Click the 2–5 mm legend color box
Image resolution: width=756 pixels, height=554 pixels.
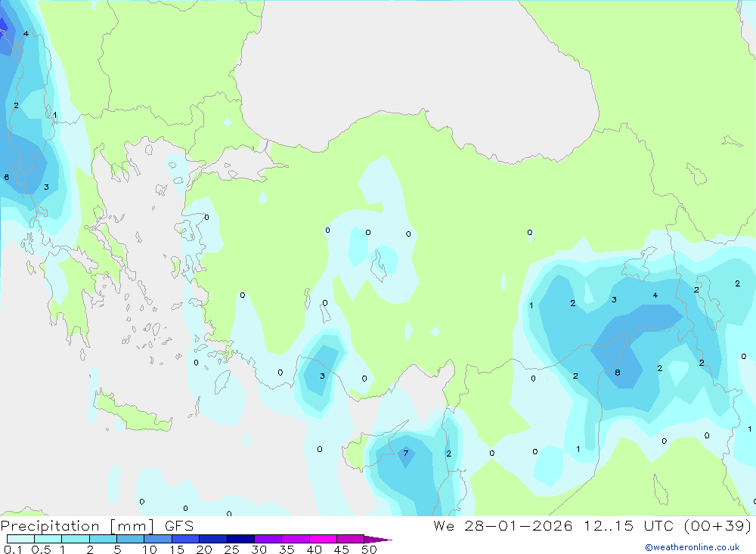[103, 539]
